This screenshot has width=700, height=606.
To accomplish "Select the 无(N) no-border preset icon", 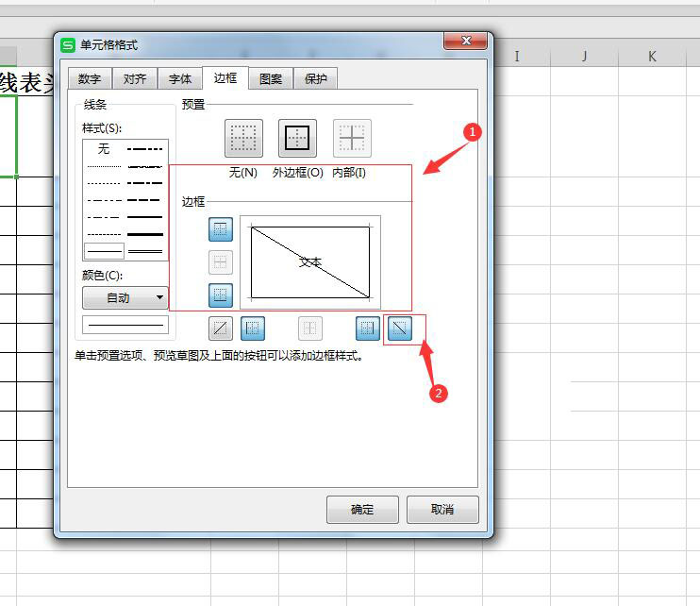I will tap(243, 139).
